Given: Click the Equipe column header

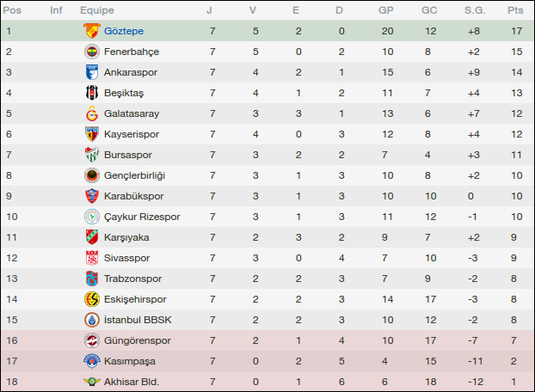Looking at the screenshot, I should [97, 10].
